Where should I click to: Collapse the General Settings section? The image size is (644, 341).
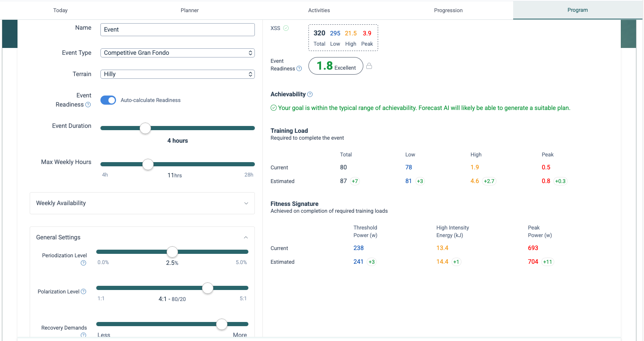click(x=246, y=237)
